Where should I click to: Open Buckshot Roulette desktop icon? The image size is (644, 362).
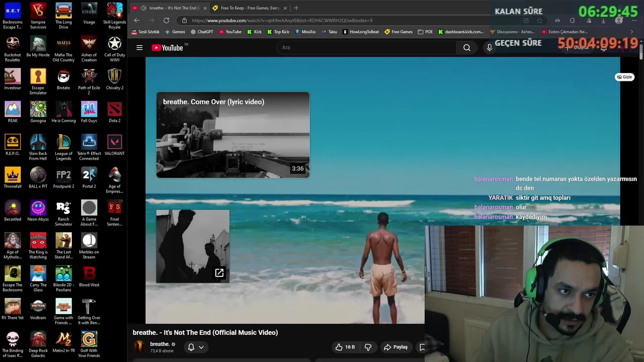13,49
